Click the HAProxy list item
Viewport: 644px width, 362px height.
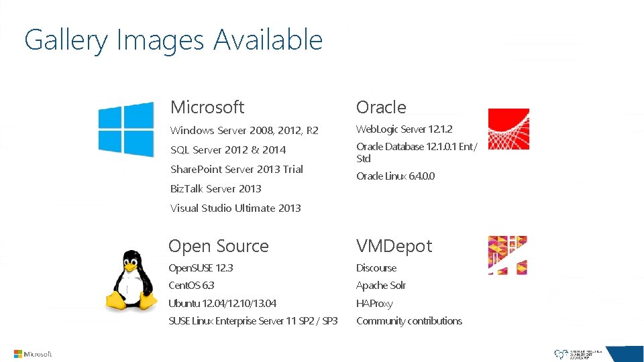tap(374, 303)
